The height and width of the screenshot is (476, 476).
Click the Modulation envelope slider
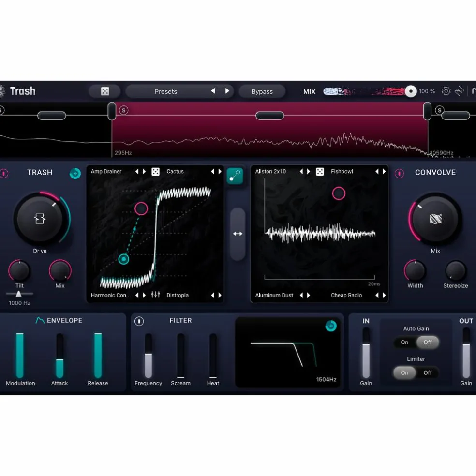[x=20, y=356]
